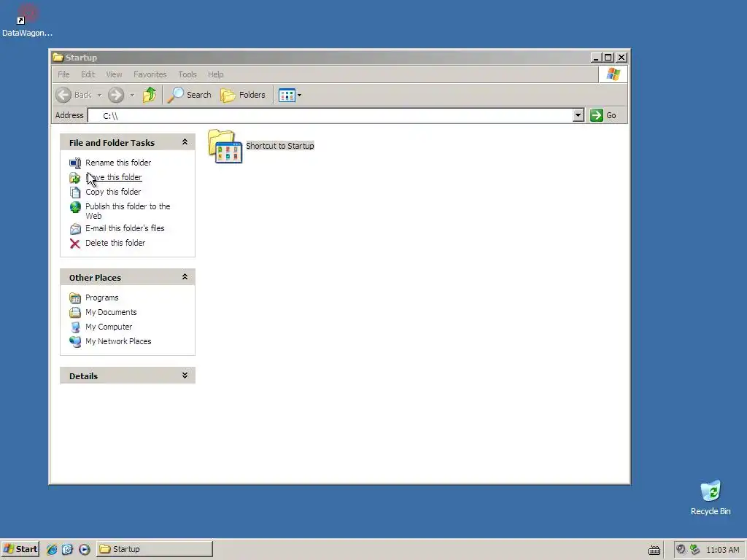Expand the Details panel
747x560 pixels.
coord(185,376)
